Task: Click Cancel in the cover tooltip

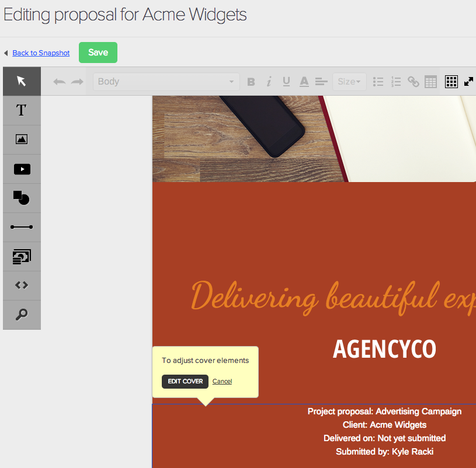Action: (x=222, y=381)
